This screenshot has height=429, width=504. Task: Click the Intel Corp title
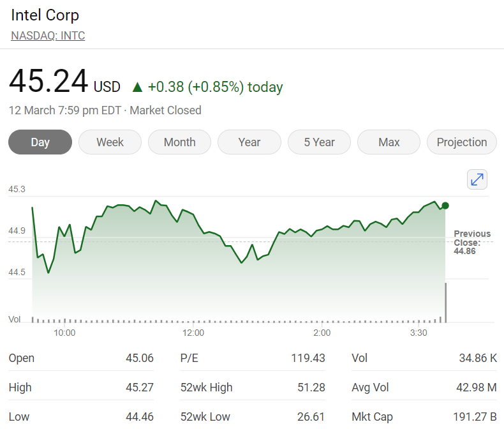tap(45, 15)
